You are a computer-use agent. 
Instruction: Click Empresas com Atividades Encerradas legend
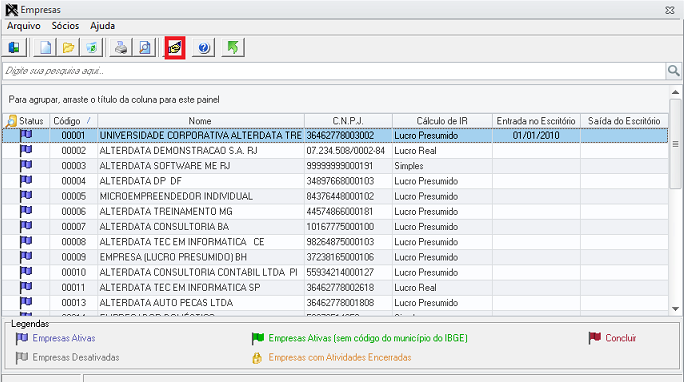coord(340,357)
